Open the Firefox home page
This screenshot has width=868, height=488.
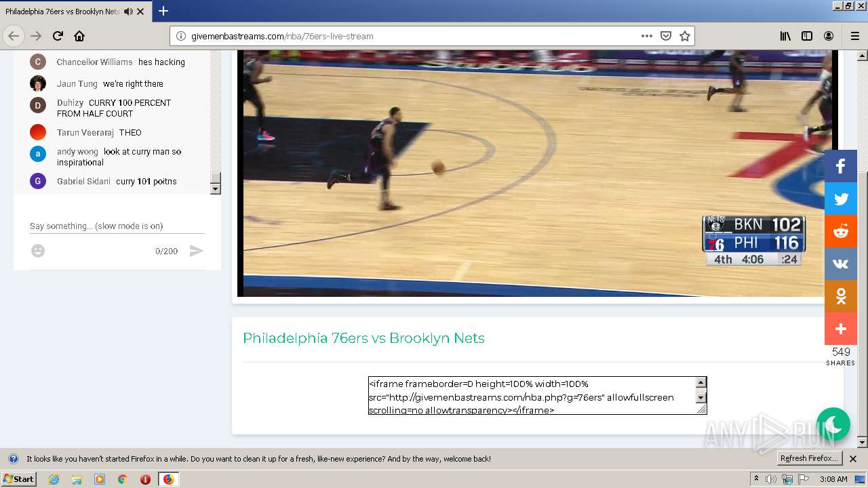(x=79, y=36)
